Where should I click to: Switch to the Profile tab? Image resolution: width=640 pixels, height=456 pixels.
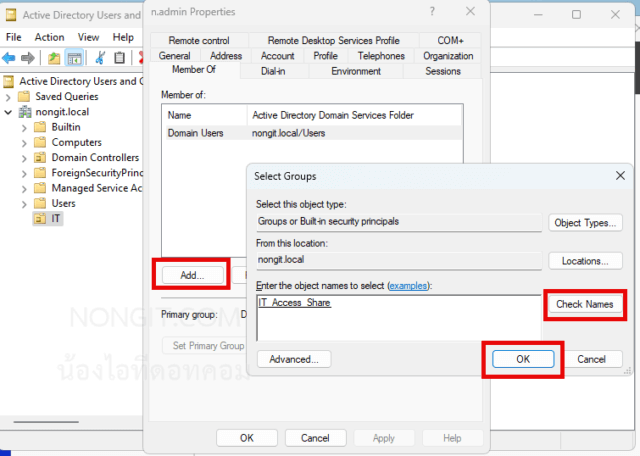325,56
